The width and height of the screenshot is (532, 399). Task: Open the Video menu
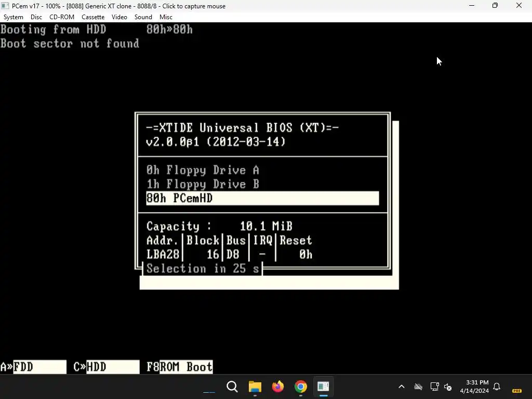coord(119,17)
